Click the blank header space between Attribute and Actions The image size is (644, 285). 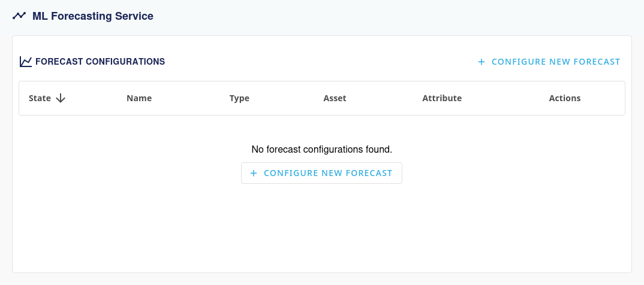pos(505,98)
